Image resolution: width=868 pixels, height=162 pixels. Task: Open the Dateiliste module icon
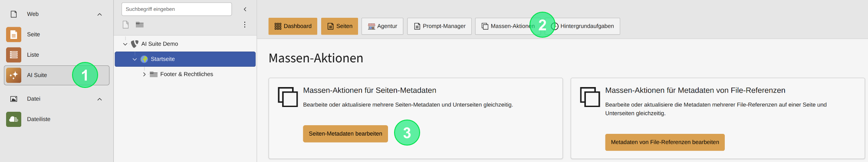(13, 119)
